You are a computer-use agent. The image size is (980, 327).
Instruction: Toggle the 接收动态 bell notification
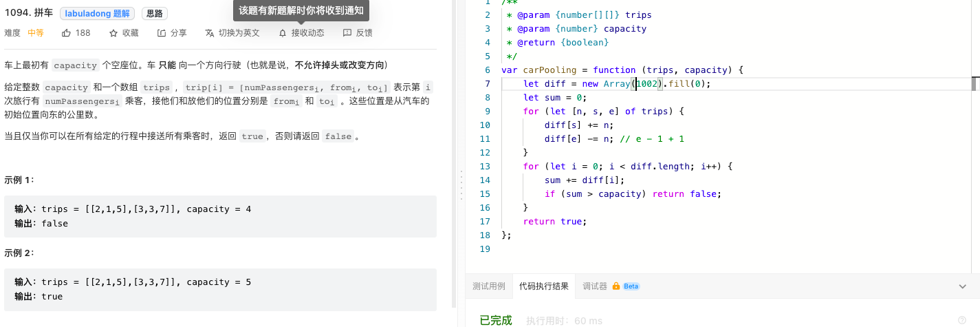pyautogui.click(x=301, y=32)
